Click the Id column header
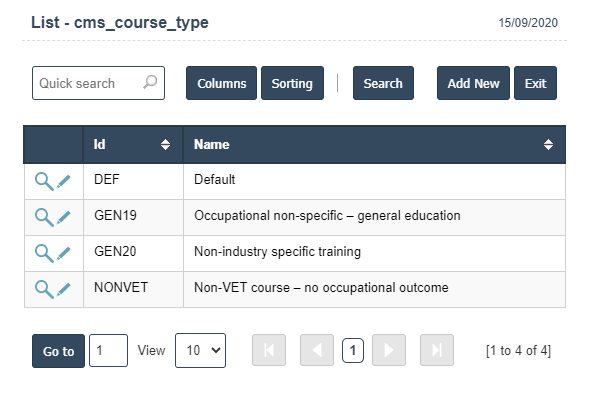The width and height of the screenshot is (591, 399). [133, 145]
